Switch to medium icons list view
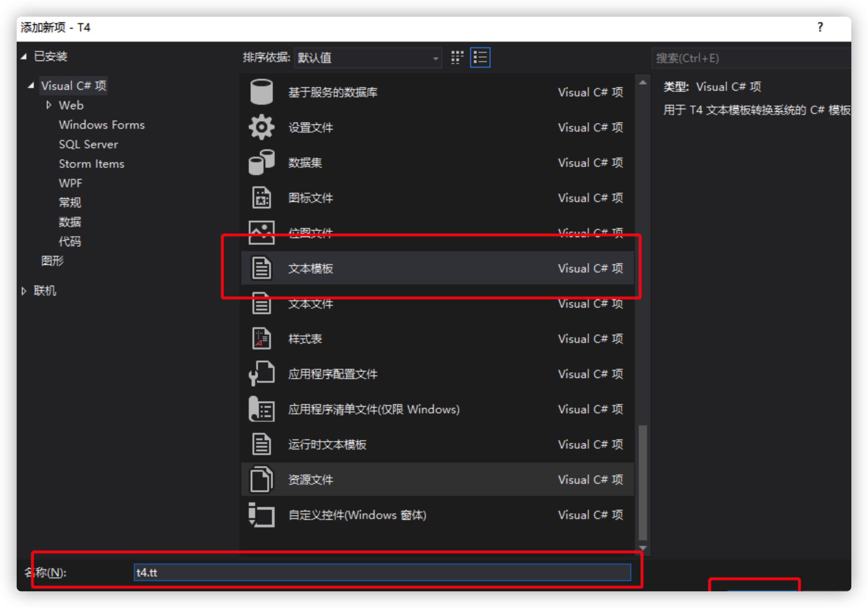The image size is (868, 608). (x=480, y=57)
